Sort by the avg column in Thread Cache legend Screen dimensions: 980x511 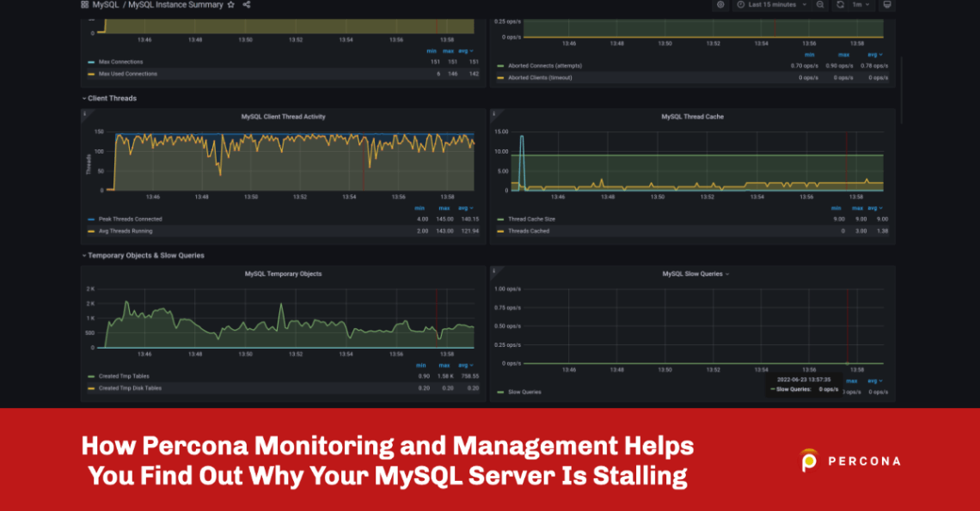872,208
